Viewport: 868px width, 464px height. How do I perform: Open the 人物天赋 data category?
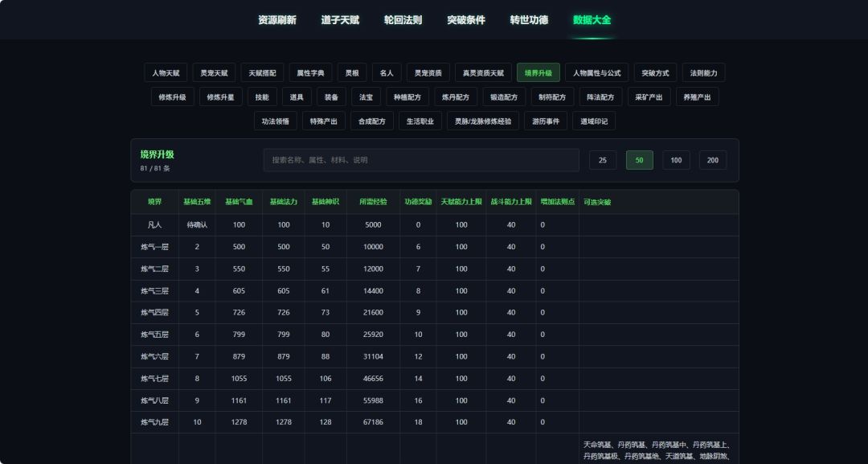pyautogui.click(x=166, y=72)
